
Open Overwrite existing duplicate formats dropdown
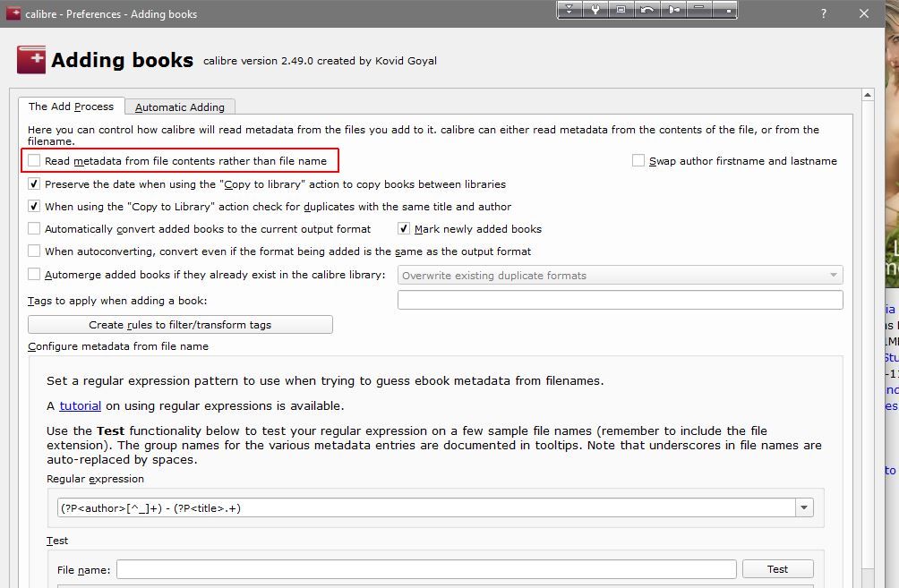(620, 275)
